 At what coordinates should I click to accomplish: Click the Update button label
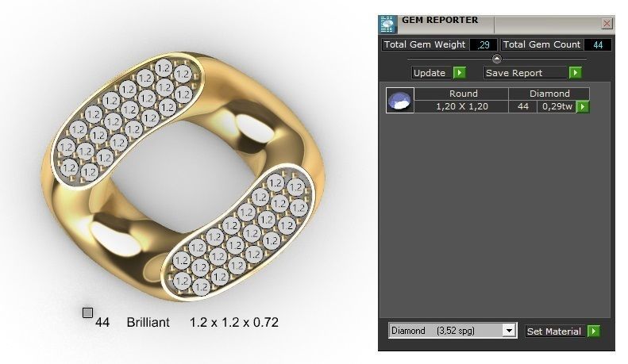(x=430, y=73)
